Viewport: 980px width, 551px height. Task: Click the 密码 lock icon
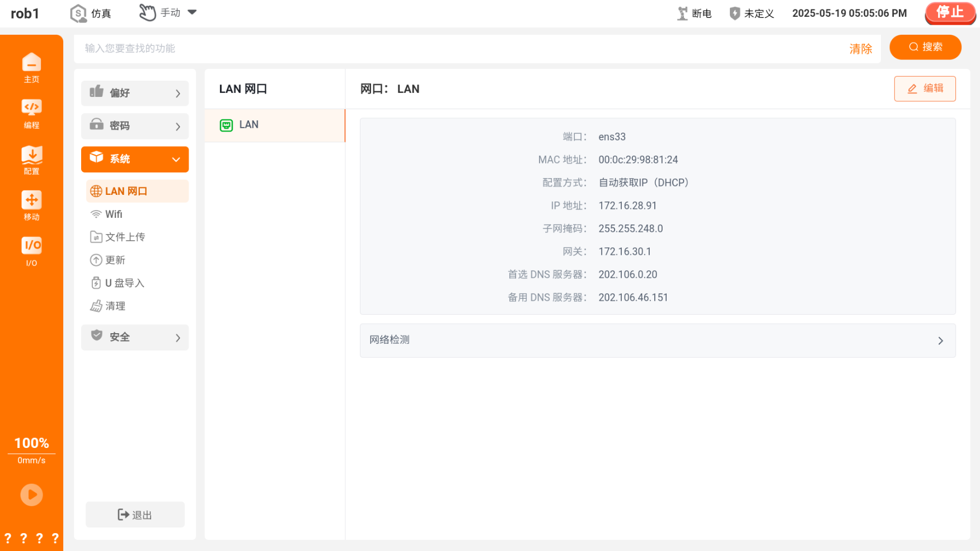97,124
